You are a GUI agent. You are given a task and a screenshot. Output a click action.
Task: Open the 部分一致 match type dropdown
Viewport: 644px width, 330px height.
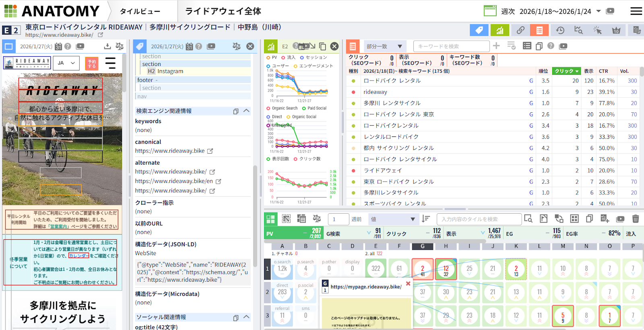click(384, 46)
